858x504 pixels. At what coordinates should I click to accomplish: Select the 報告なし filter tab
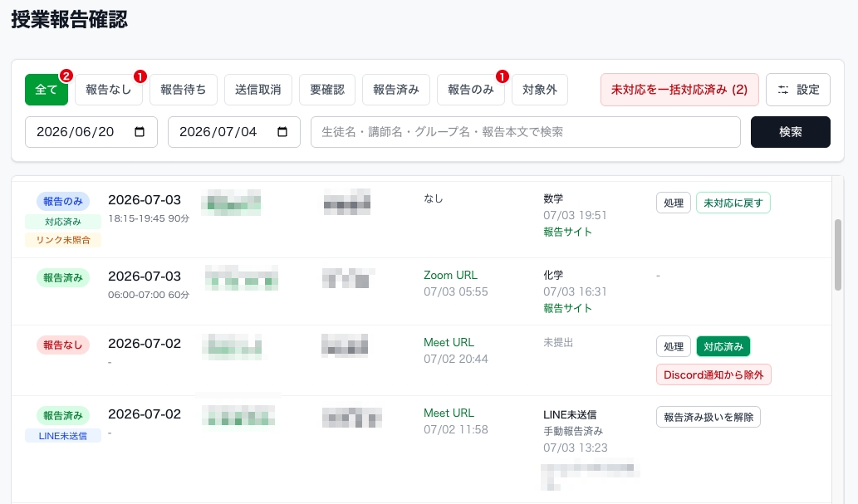pyautogui.click(x=108, y=90)
